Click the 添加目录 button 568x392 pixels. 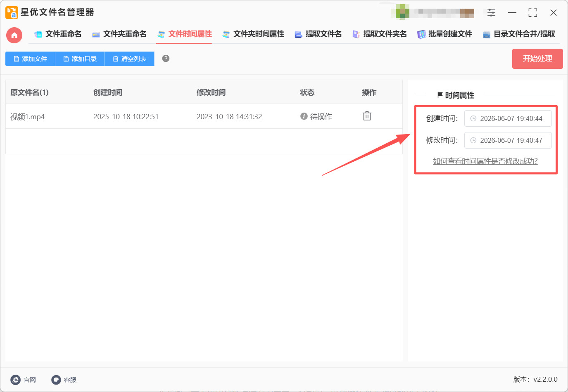80,59
